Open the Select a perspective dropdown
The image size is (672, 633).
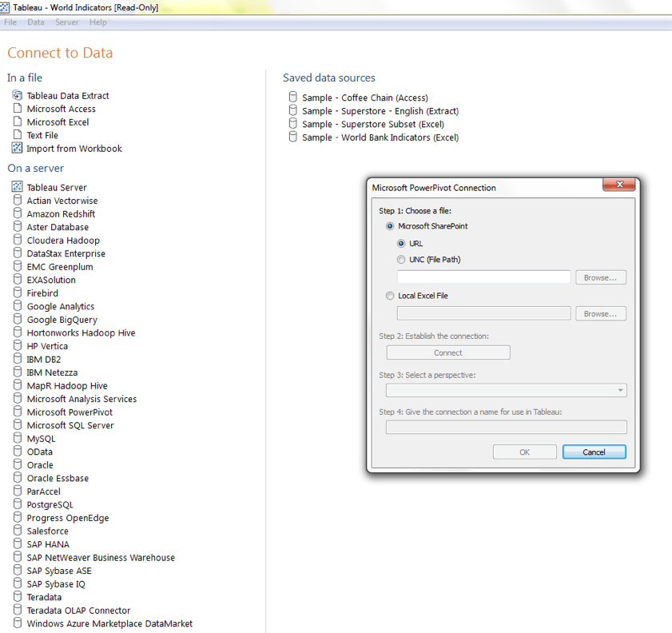pyautogui.click(x=506, y=390)
